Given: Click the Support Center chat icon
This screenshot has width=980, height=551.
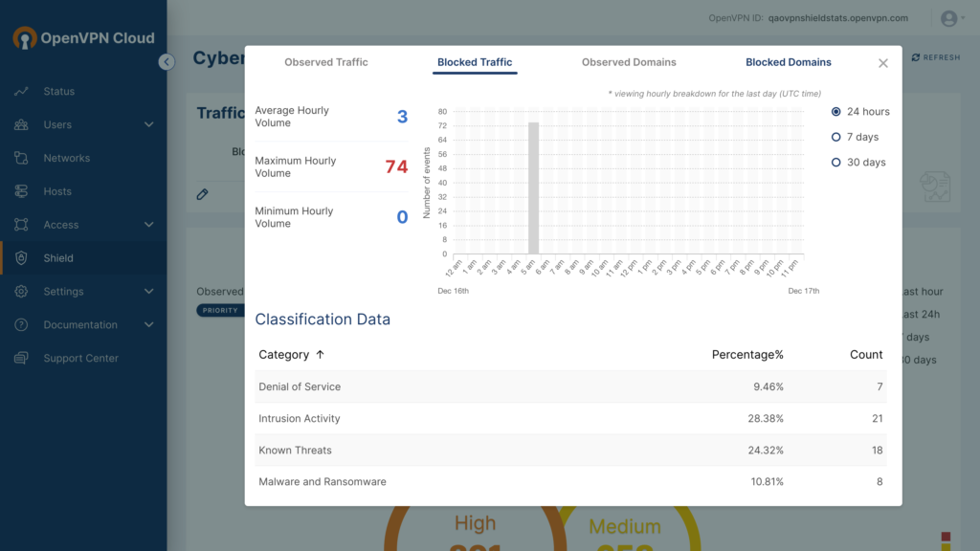Looking at the screenshot, I should click(x=21, y=358).
